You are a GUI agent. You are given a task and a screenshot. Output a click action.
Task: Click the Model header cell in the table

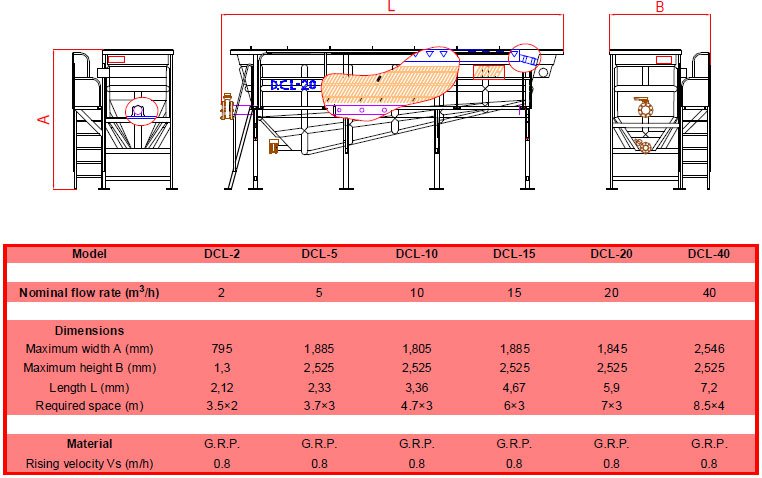pyautogui.click(x=89, y=254)
